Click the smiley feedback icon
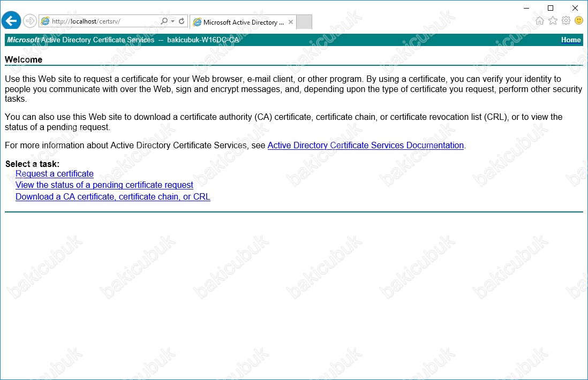The image size is (588, 380). (x=578, y=20)
